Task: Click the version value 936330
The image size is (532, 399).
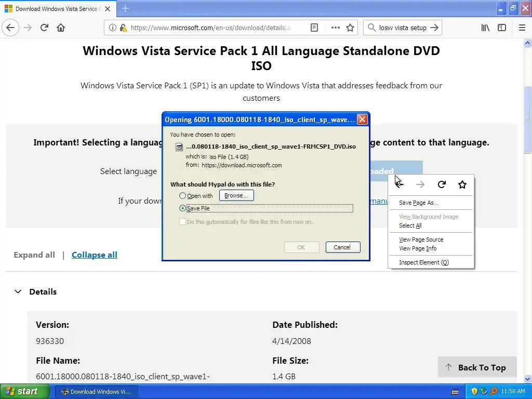Action: (x=50, y=341)
